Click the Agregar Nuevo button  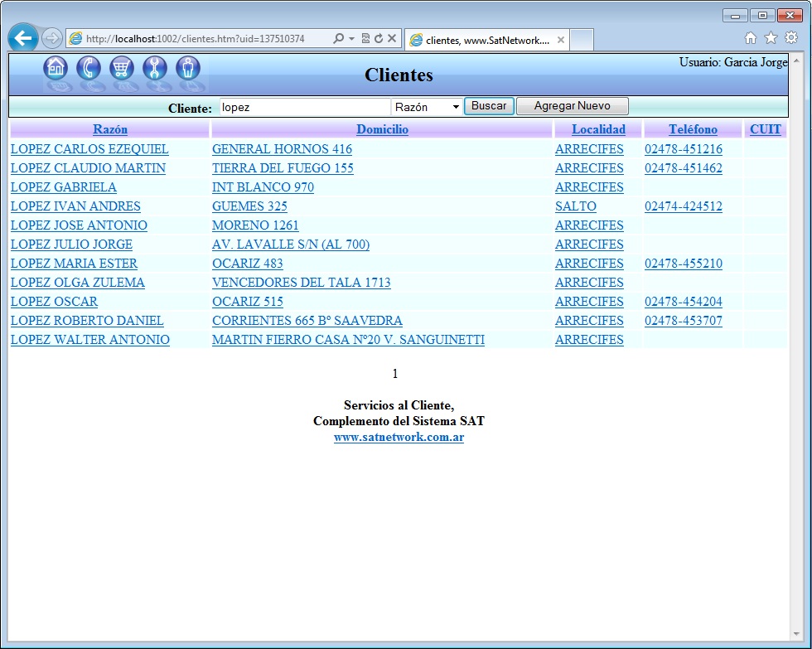tap(572, 106)
